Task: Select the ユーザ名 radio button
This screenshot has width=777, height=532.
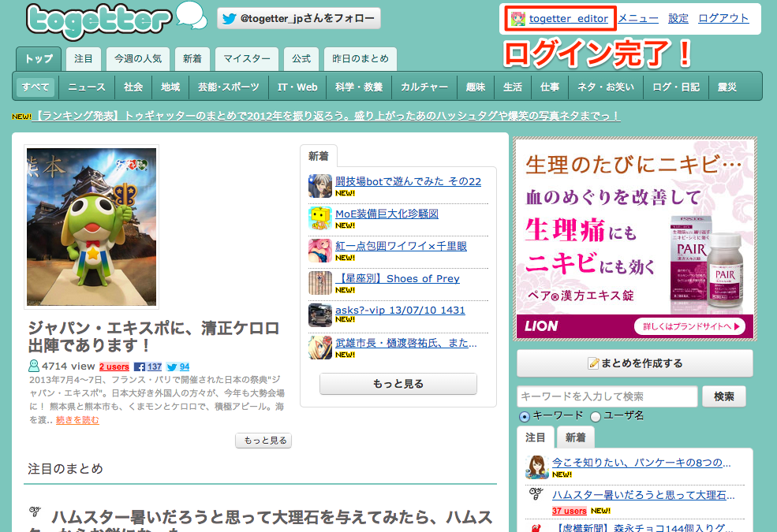Action: (x=596, y=416)
